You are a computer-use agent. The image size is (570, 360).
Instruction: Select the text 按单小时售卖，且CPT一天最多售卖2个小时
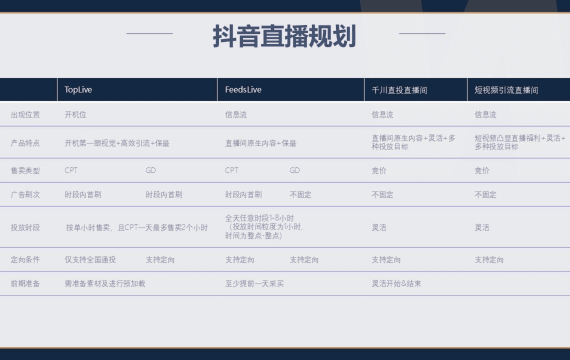tap(137, 228)
